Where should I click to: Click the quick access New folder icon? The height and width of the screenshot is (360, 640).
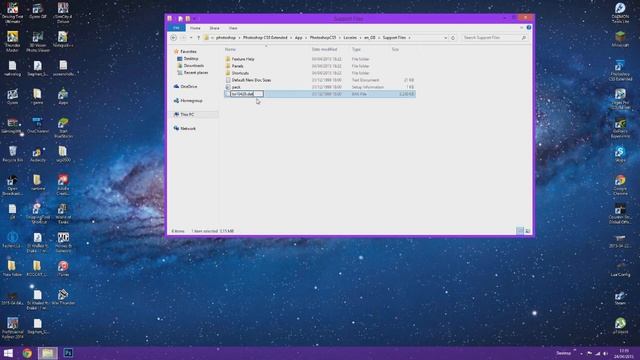187,19
